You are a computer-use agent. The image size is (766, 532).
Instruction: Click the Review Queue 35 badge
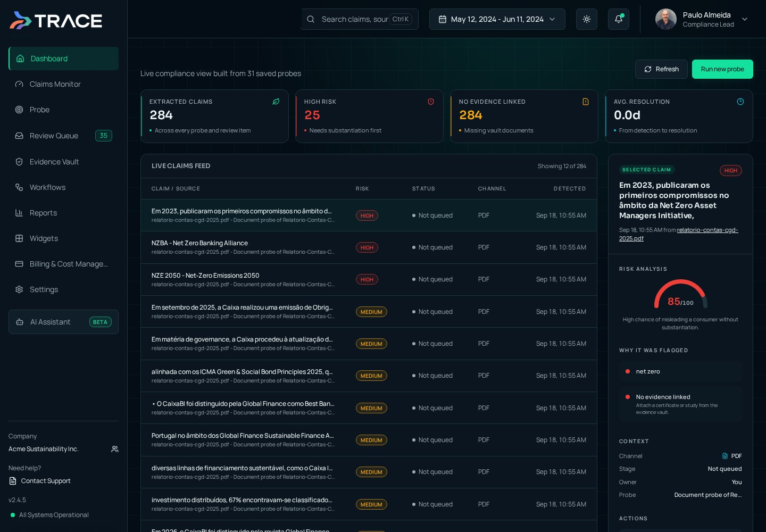click(104, 136)
